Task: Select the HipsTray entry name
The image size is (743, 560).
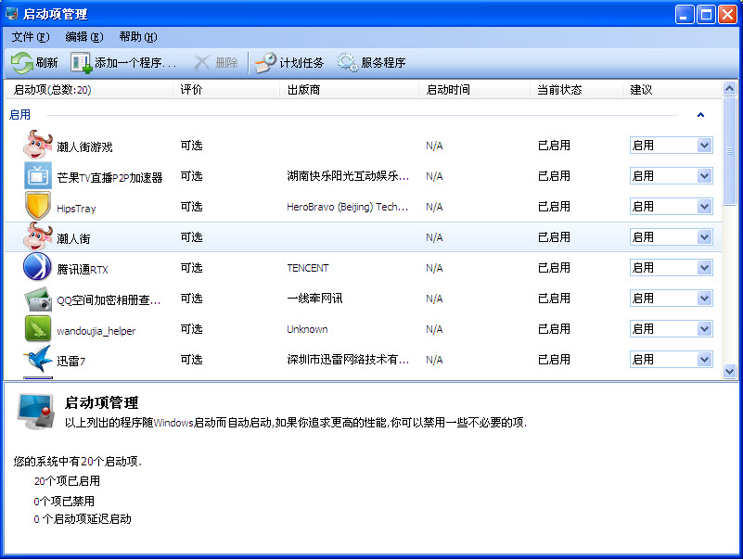Action: pos(76,209)
